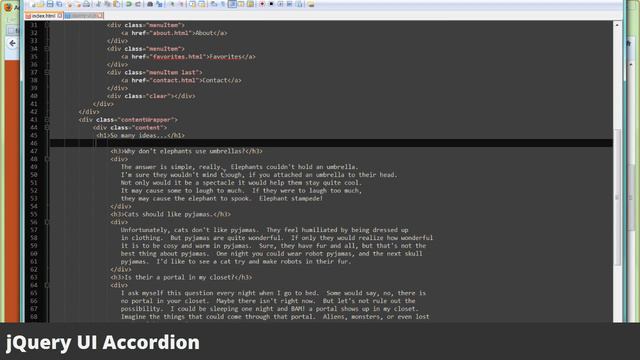Undo the last edit
The width and height of the screenshot is (640, 360).
pyautogui.click(x=129, y=4)
